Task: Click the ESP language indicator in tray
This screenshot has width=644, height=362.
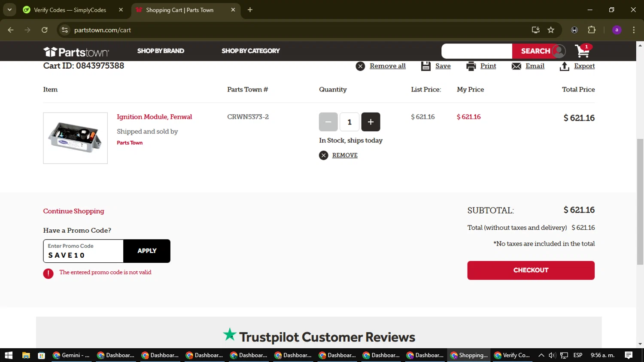Action: 578,355
